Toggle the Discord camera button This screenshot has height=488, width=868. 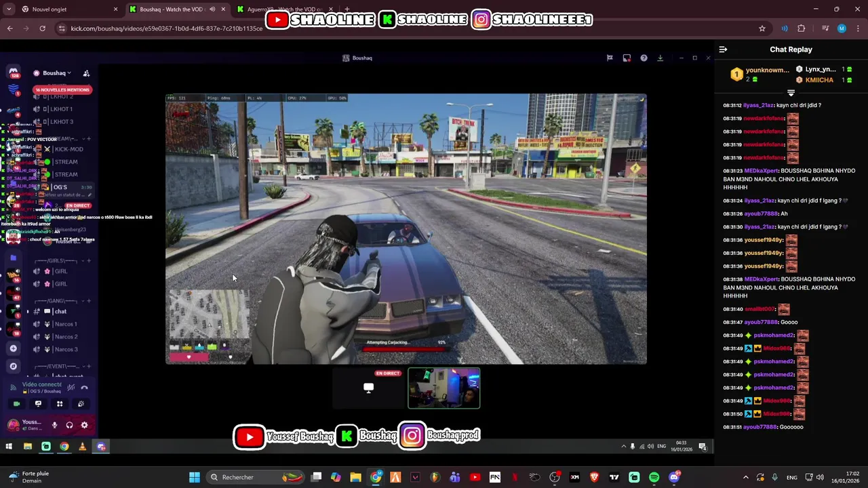coord(17,404)
